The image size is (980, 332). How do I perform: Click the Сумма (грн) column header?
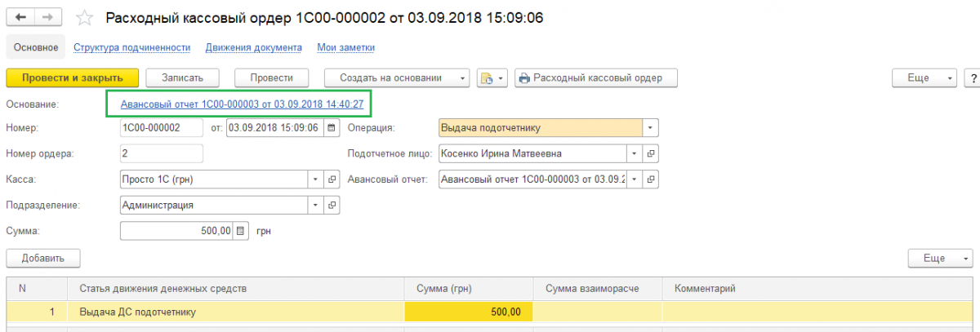click(469, 289)
